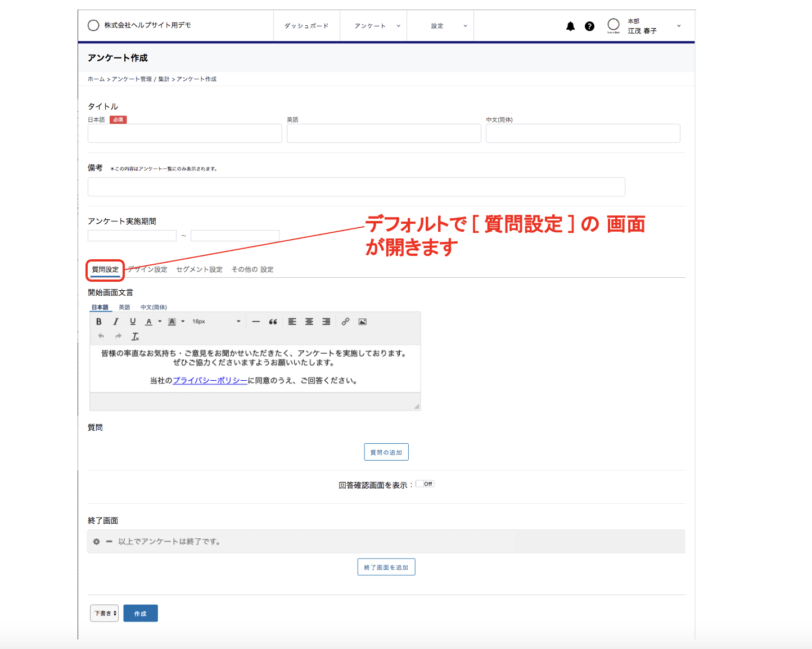Insert an image into the editor

363,322
